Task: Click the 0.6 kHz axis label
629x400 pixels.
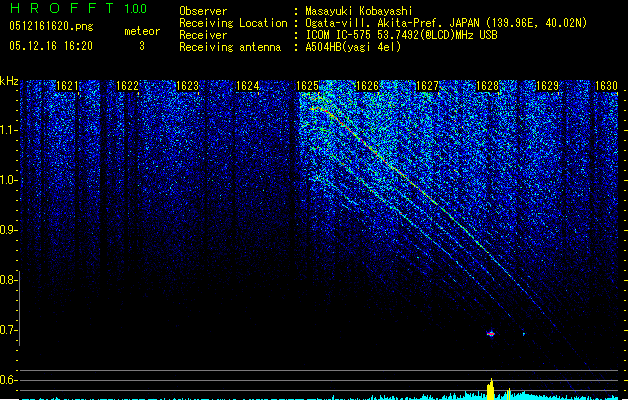Action: 8,380
